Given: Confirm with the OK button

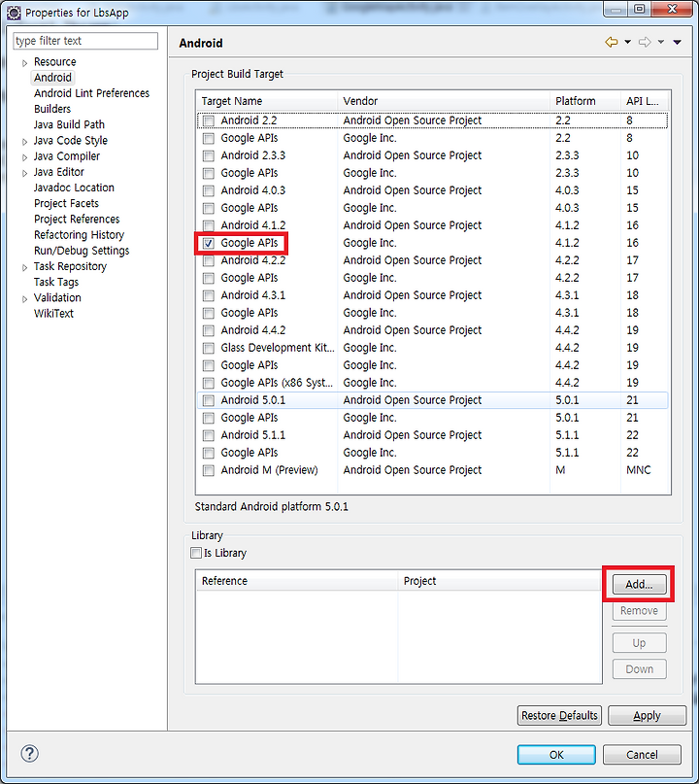Looking at the screenshot, I should 556,755.
